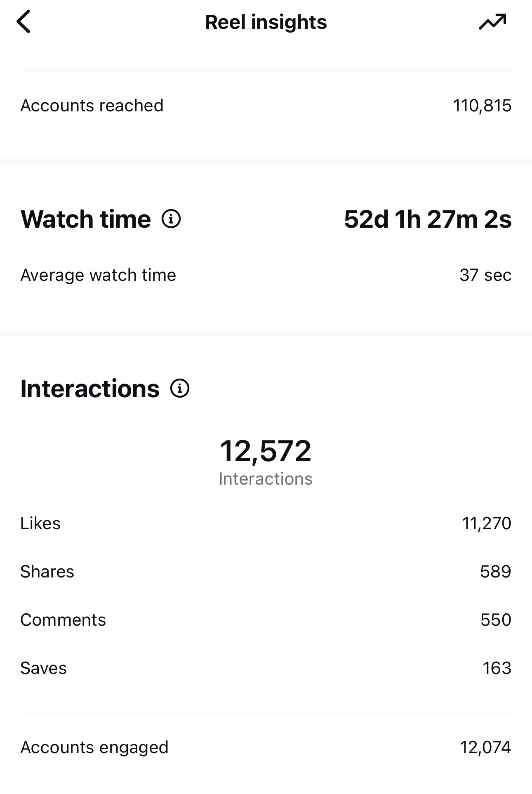
Task: Tap the Watch time info icon
Action: pyautogui.click(x=171, y=219)
